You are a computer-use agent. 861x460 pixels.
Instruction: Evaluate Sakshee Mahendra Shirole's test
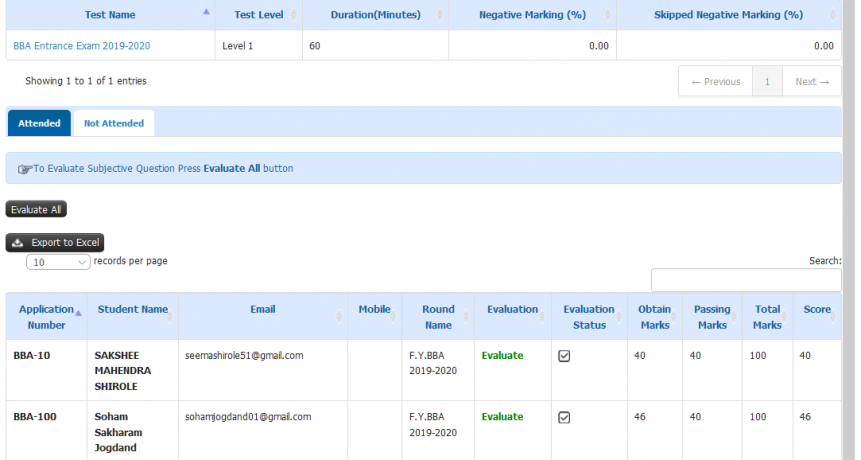pyautogui.click(x=502, y=355)
